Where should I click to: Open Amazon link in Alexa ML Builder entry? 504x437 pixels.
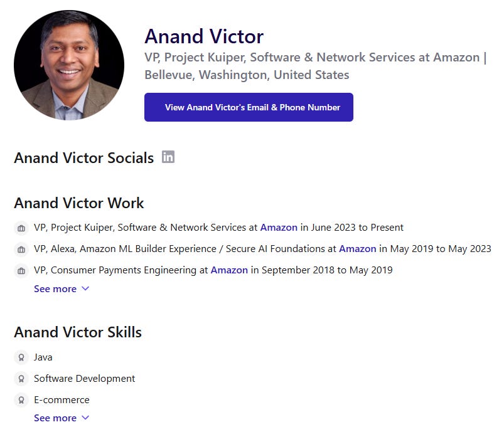click(x=357, y=248)
